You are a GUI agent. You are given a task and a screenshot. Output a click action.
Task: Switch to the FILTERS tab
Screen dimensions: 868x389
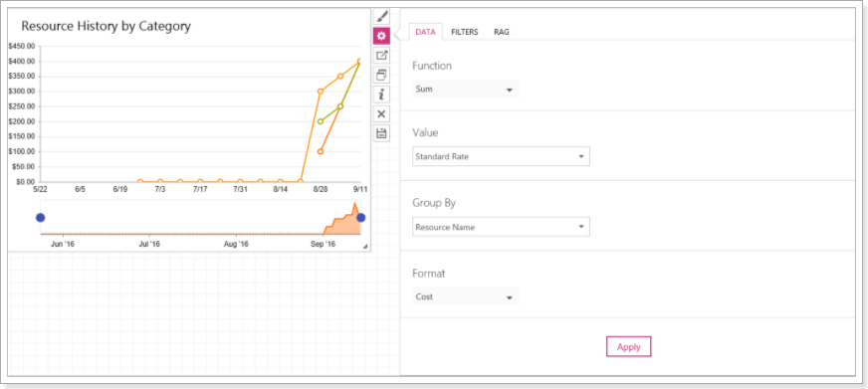[465, 32]
